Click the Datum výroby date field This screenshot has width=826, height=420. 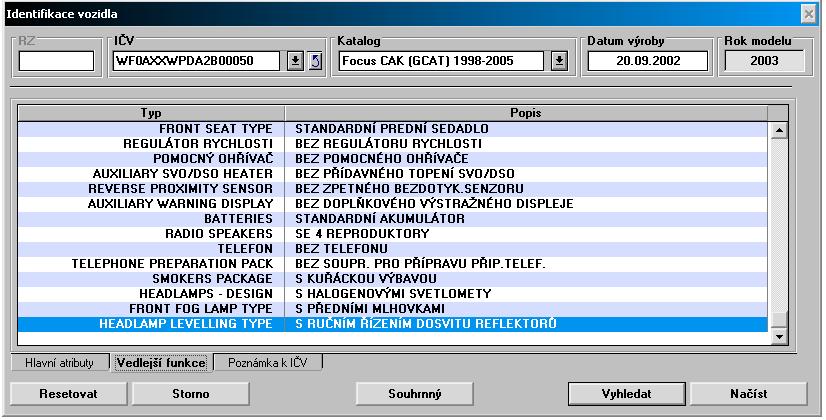(x=648, y=61)
